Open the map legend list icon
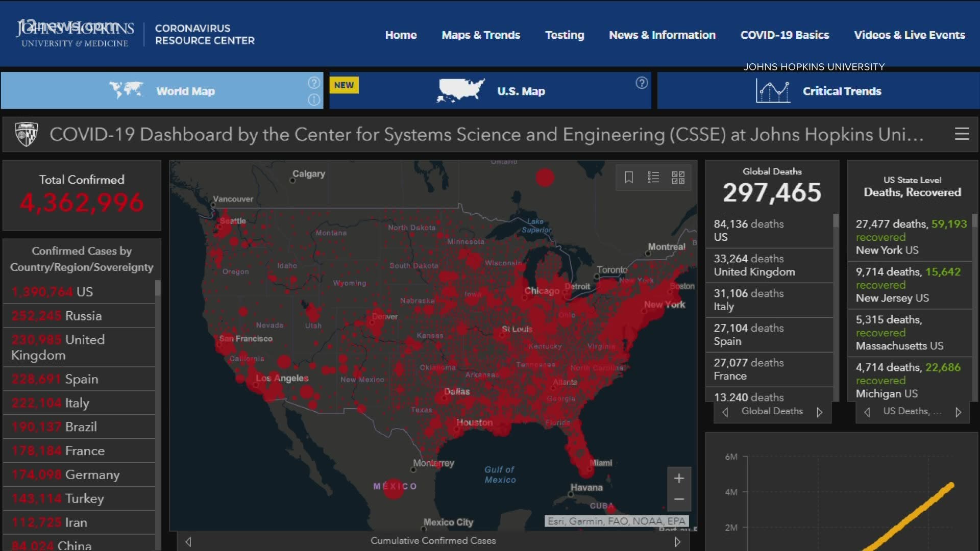The height and width of the screenshot is (551, 980). 653,177
